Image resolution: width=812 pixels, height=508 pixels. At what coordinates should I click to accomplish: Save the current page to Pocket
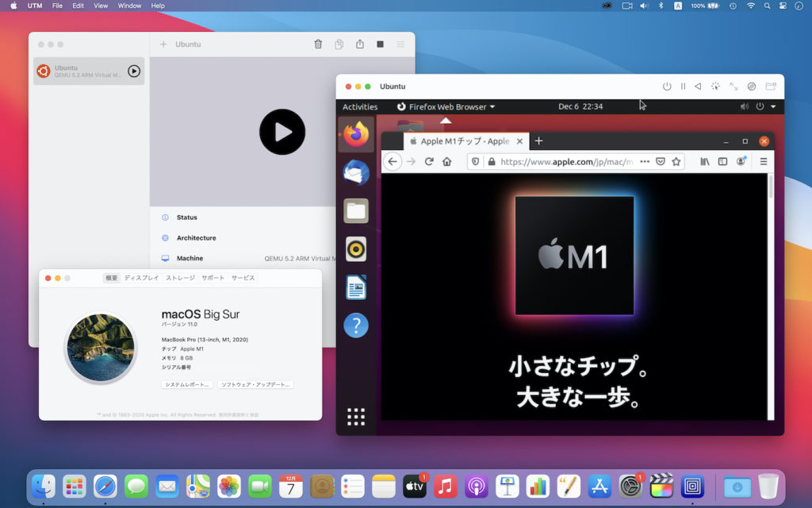click(661, 160)
